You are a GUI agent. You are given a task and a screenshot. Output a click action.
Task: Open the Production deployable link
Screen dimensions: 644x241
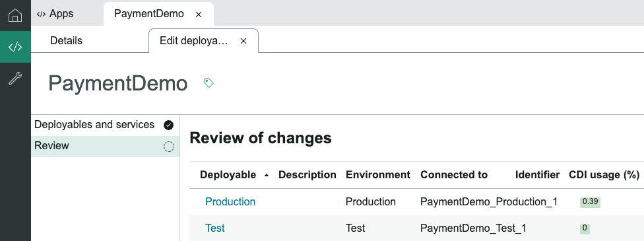point(230,201)
